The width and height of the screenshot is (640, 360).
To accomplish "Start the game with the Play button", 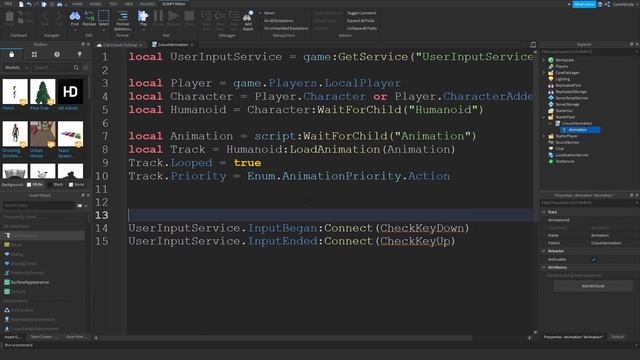I will click(x=143, y=19).
